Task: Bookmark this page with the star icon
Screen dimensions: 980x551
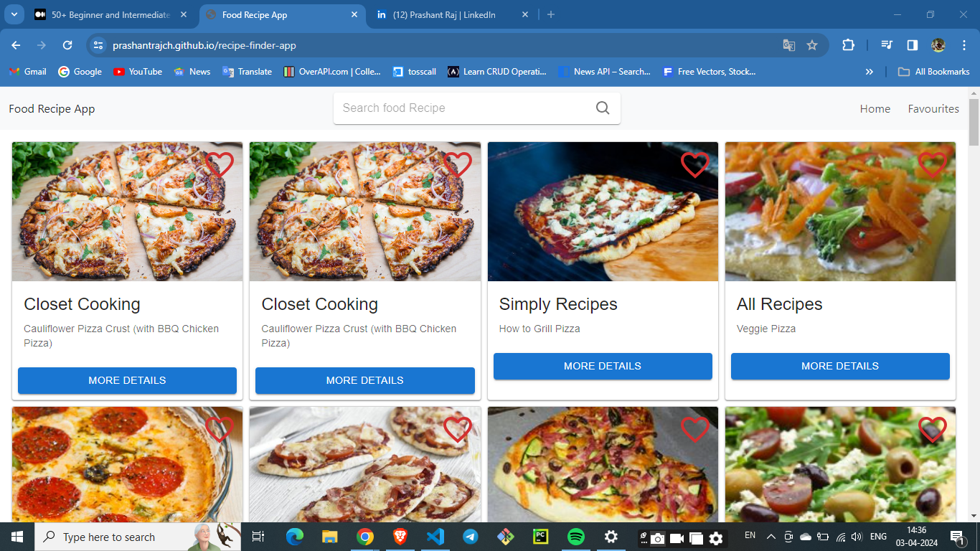Action: (x=812, y=45)
